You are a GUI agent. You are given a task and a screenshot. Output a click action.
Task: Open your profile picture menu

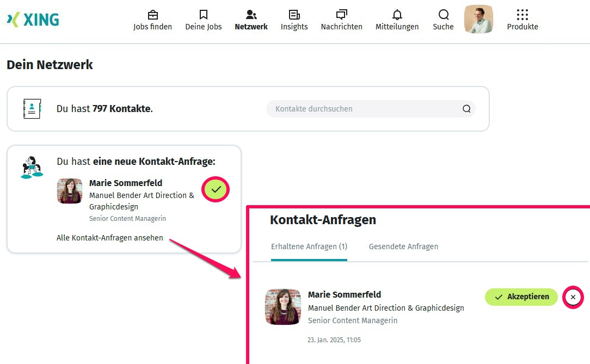point(478,19)
